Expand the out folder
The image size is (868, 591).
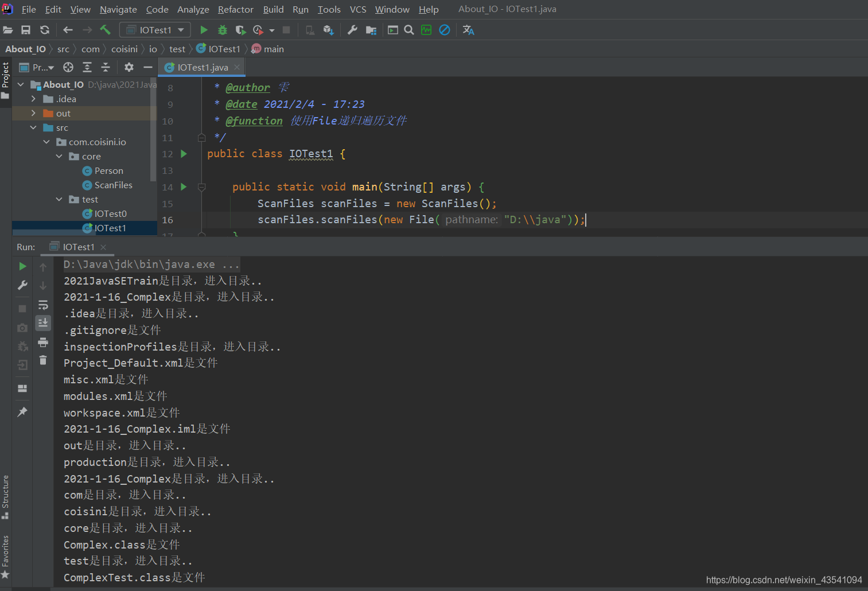click(x=33, y=113)
